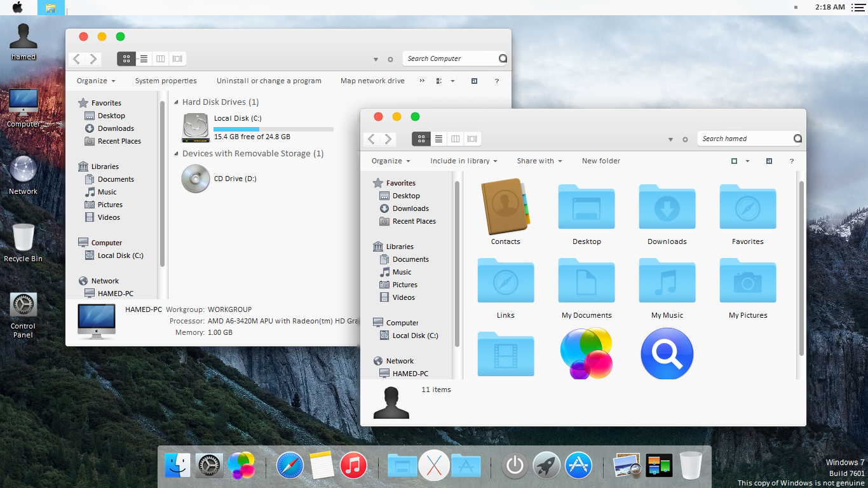868x488 pixels.
Task: Open the Organize dropdown menu
Action: (390, 161)
